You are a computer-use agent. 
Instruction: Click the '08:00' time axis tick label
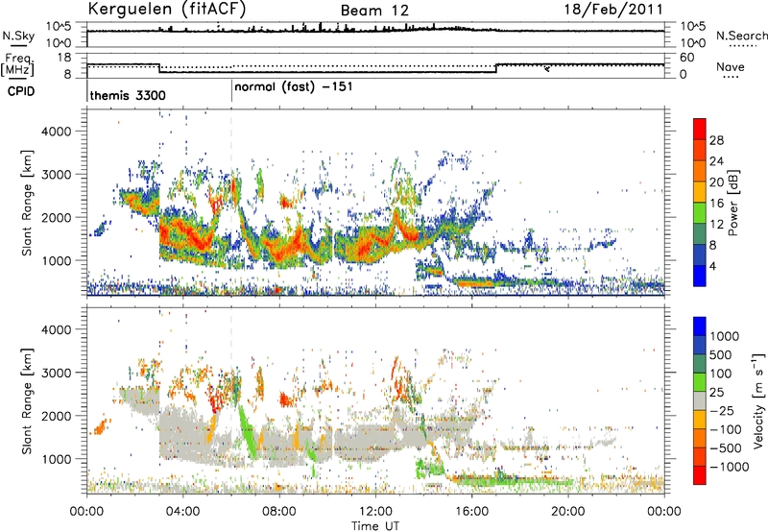[279, 512]
